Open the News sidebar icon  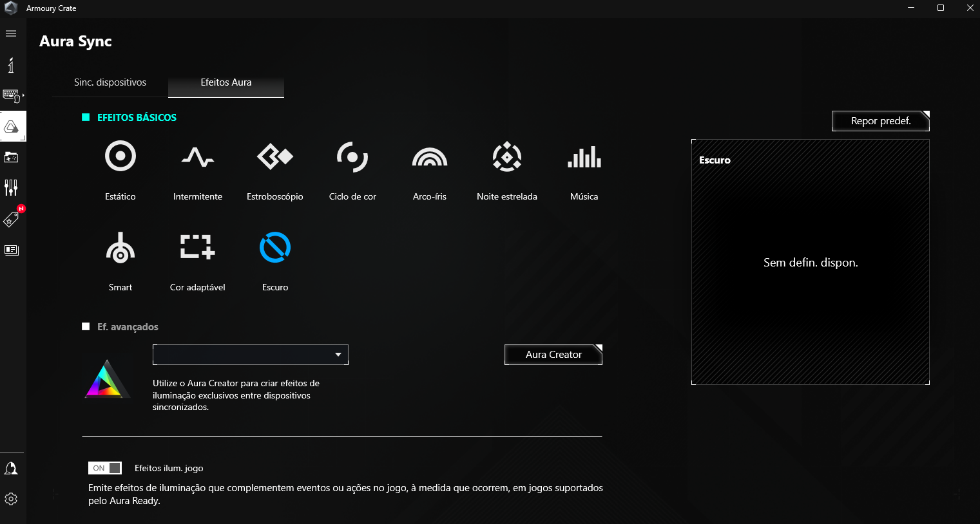point(11,250)
